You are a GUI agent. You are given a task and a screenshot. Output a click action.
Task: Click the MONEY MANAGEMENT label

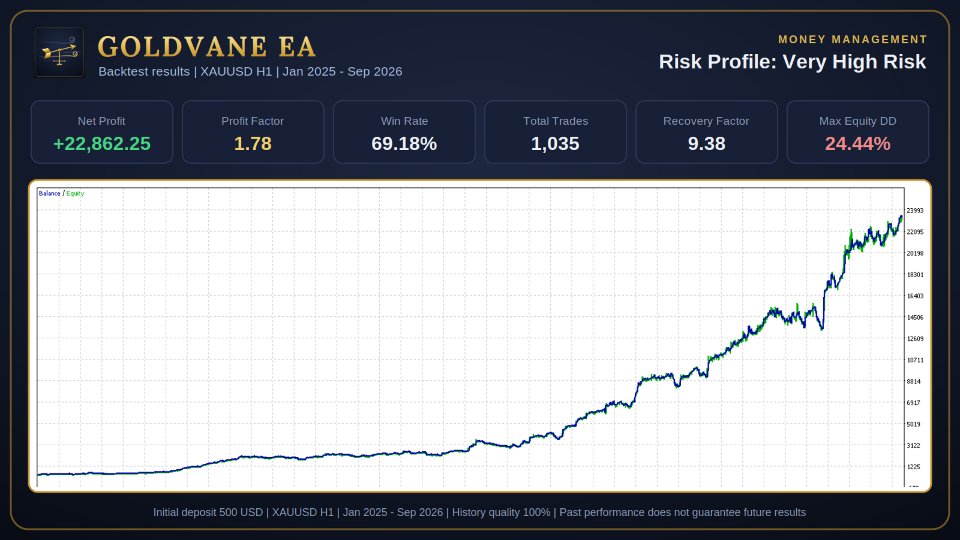tap(853, 39)
